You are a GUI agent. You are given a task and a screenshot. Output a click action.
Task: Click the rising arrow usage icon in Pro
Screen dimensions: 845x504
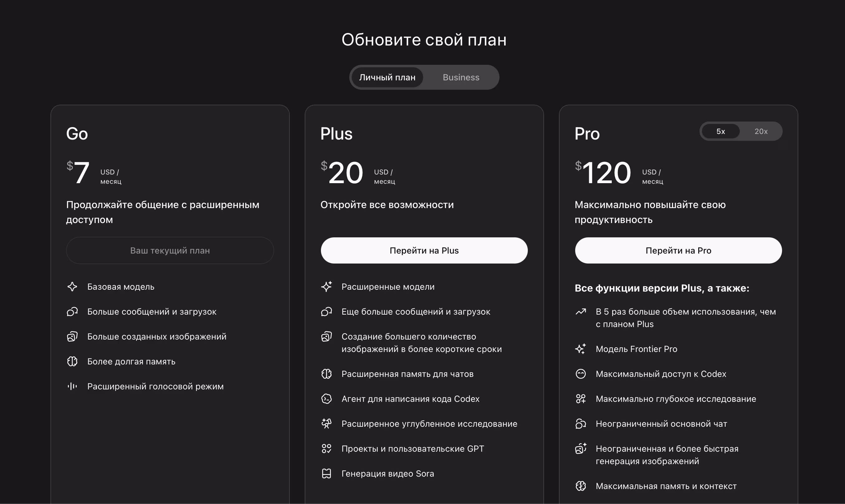click(581, 311)
